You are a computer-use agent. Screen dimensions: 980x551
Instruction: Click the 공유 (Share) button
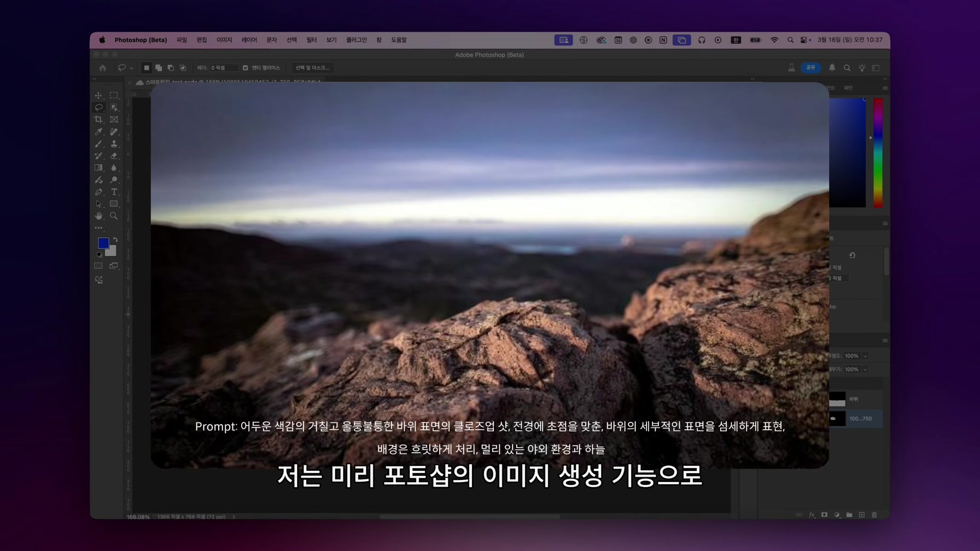tap(810, 68)
